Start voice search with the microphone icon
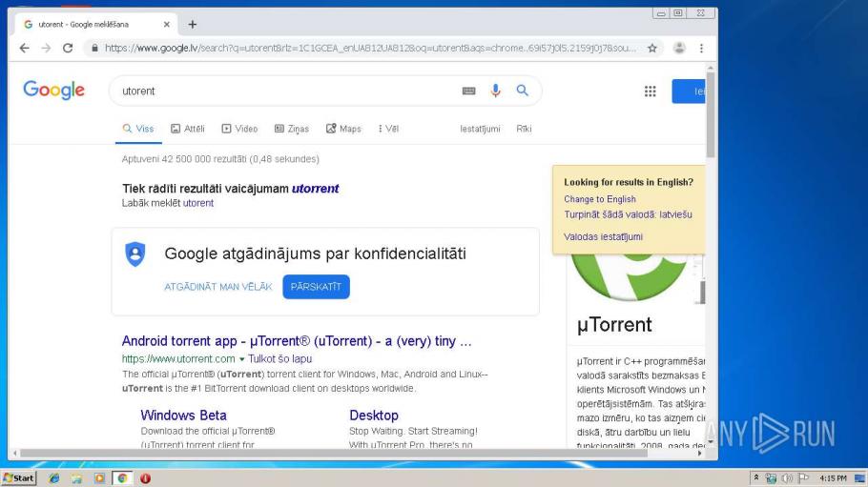This screenshot has width=868, height=487. (x=495, y=91)
